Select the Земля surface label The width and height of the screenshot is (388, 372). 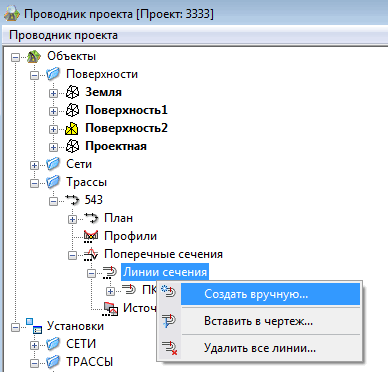pos(103,92)
